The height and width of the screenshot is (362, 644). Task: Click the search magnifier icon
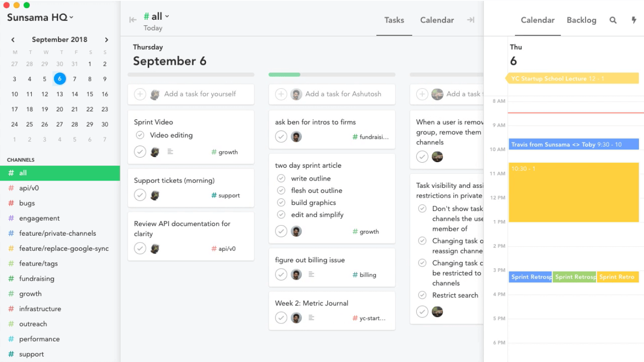(x=613, y=20)
